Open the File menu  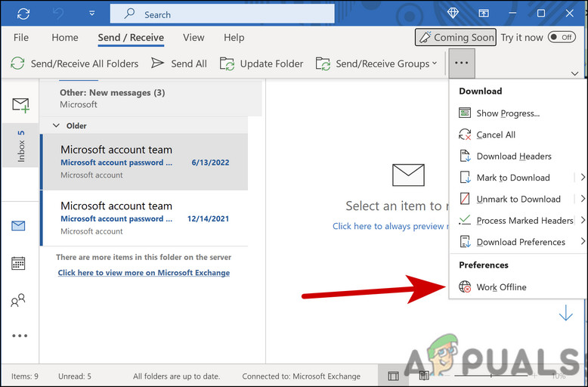coord(21,38)
